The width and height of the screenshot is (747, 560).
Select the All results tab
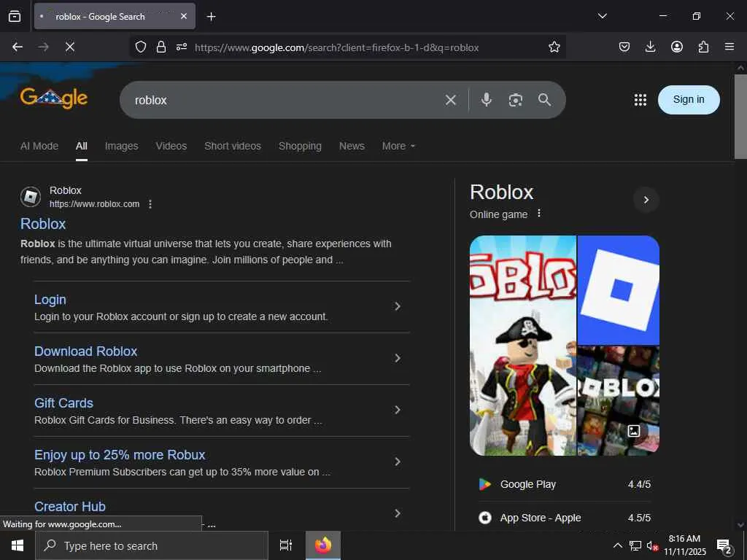[x=82, y=146]
